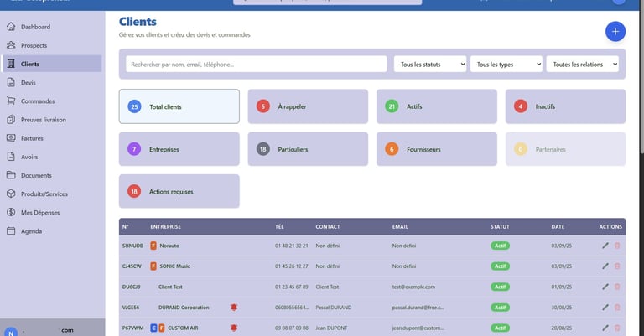
Task: Click the orange F badge beside Norauto
Action: pyautogui.click(x=153, y=246)
